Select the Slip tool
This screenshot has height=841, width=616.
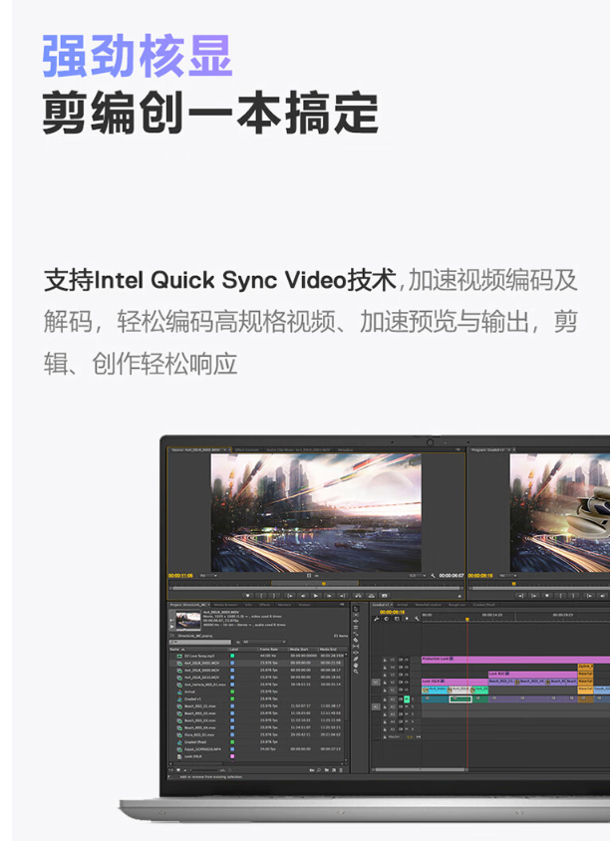pos(356,647)
